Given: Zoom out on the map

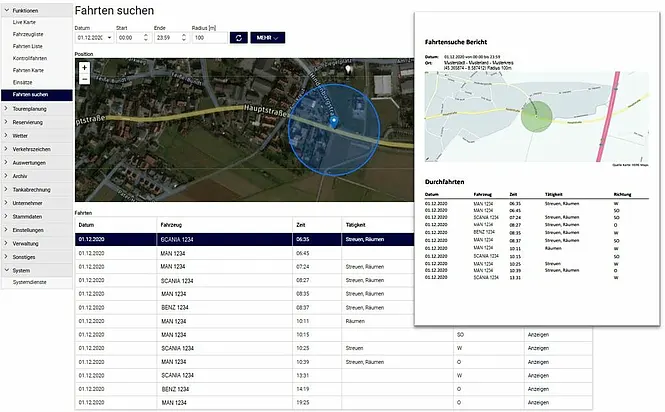Looking at the screenshot, I should (x=84, y=78).
